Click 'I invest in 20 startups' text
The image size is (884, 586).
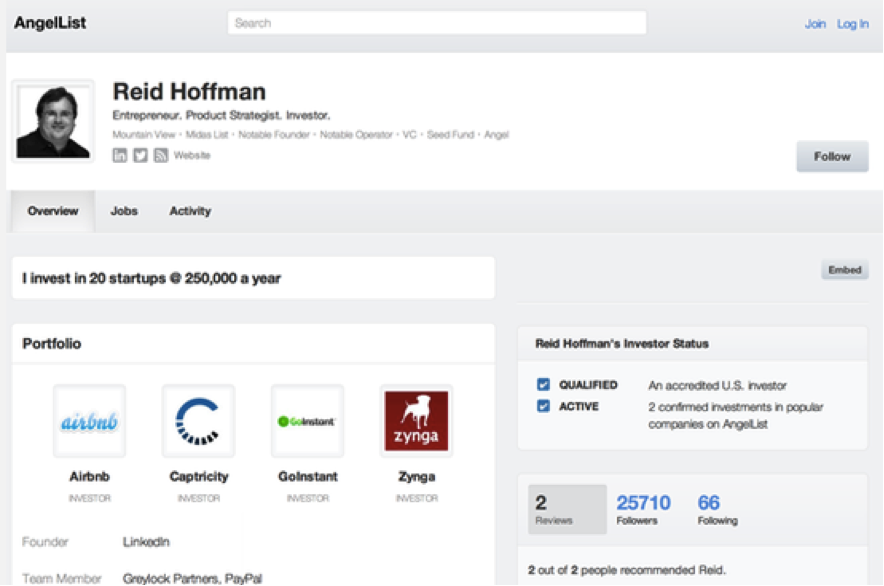coord(151,278)
